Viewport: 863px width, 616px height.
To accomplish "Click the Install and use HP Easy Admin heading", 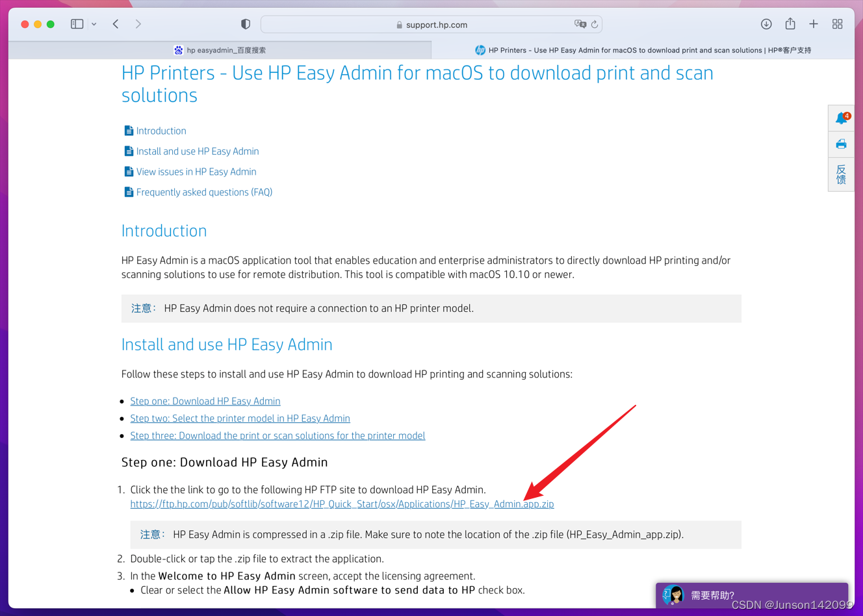I will [x=227, y=344].
